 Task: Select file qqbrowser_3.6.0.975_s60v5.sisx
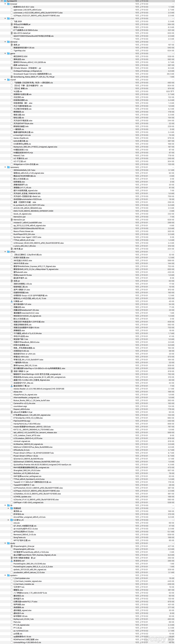[x=27, y=10]
